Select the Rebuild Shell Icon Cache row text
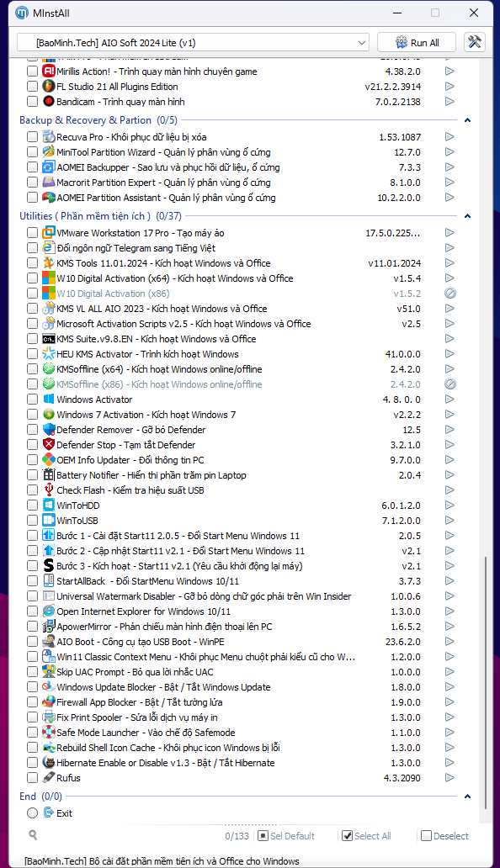 tap(168, 748)
